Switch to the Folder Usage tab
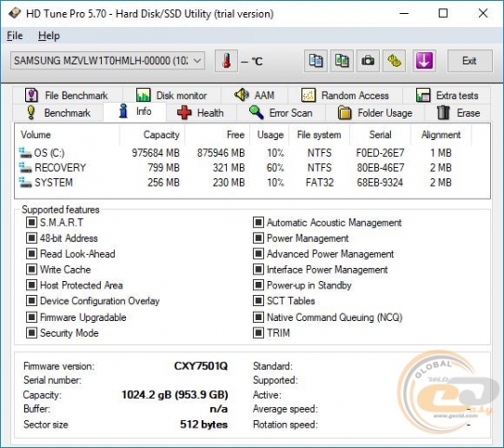Screen dimensions: 504x448 [x=375, y=113]
